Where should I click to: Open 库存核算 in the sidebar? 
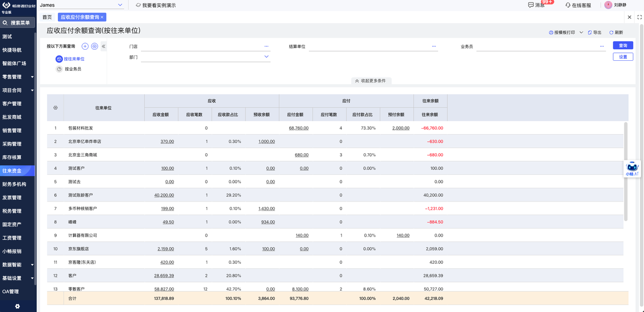point(12,157)
